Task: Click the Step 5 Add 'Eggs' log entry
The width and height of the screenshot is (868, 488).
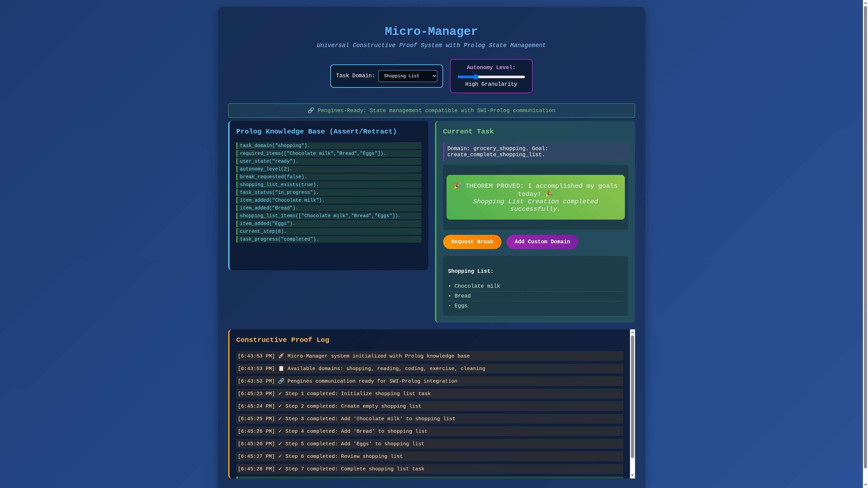Action: point(430,444)
